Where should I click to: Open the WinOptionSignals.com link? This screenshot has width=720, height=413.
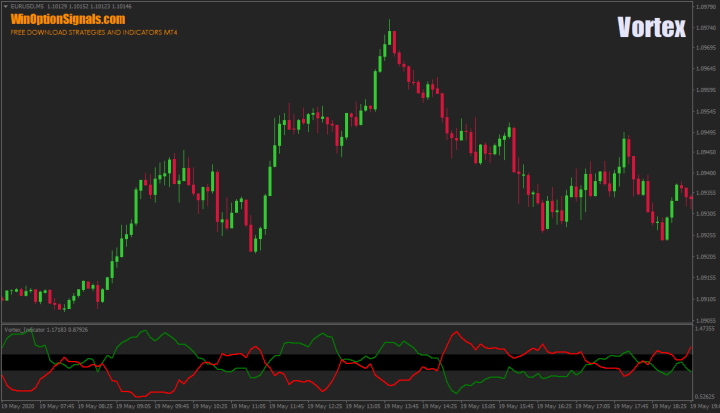click(x=68, y=19)
